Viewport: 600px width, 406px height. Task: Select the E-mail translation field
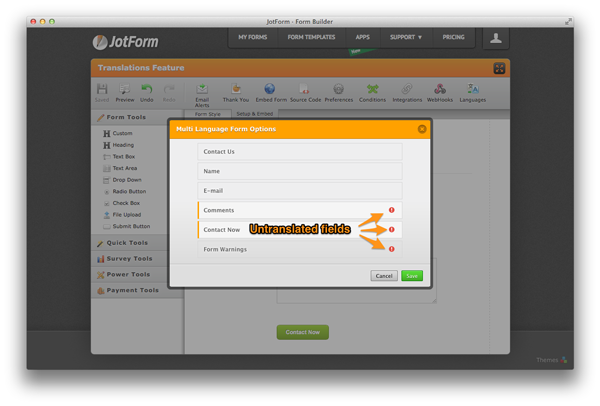(x=300, y=191)
